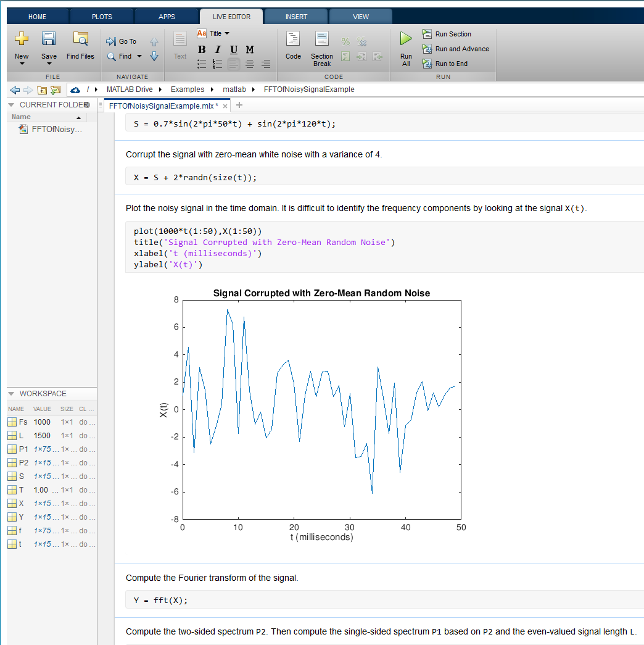Screen dimensions: 644x645
Task: Collapse the Workspace panel
Action: 11,393
